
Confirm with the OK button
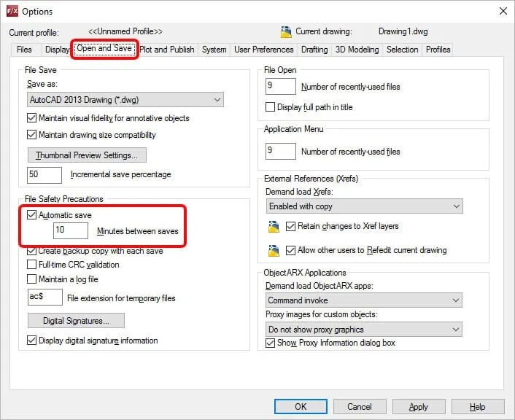coord(301,407)
